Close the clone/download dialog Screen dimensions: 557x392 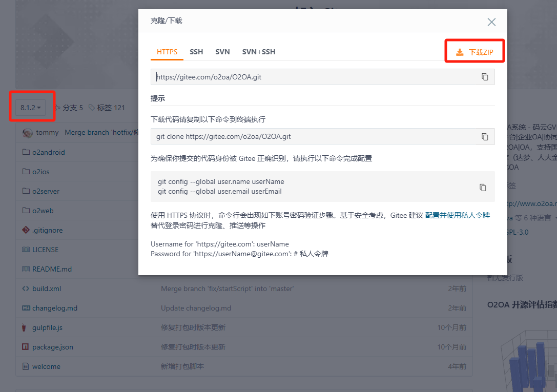click(x=491, y=22)
